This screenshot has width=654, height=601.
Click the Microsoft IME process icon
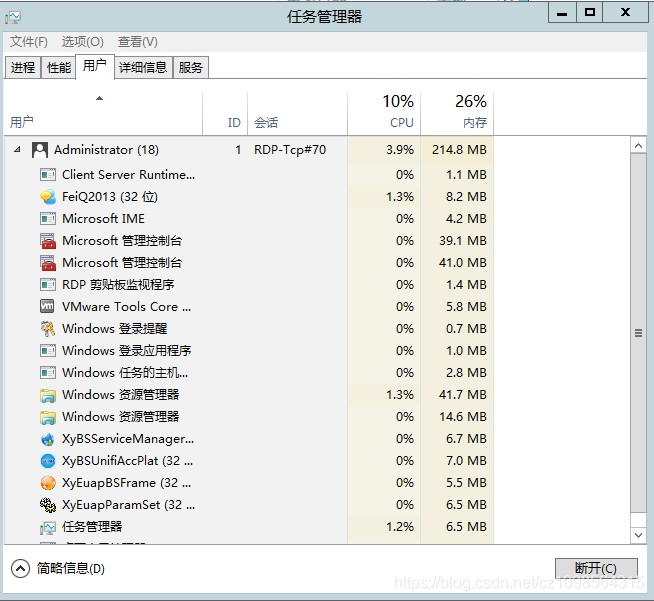point(48,219)
